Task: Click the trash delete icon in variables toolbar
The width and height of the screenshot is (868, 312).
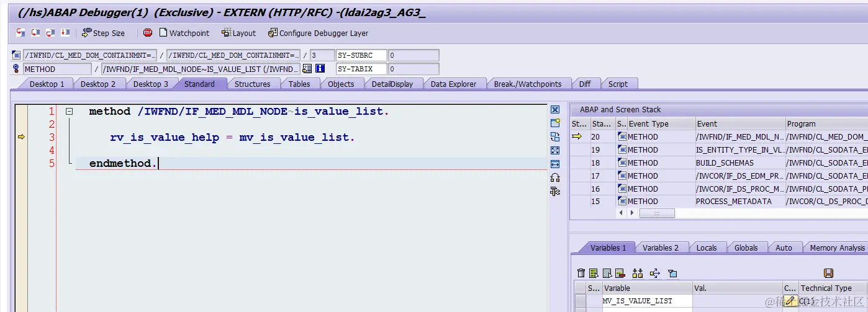Action: click(x=581, y=273)
